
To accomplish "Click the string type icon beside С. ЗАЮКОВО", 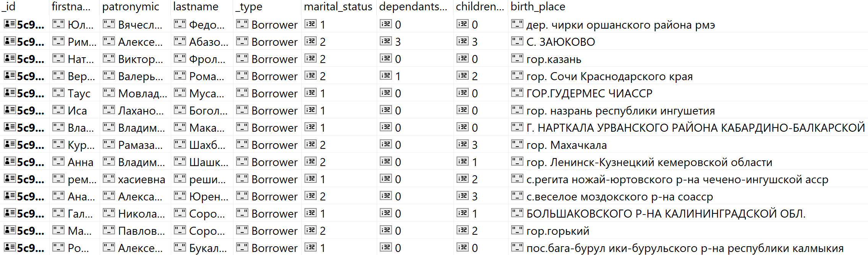I will (517, 41).
